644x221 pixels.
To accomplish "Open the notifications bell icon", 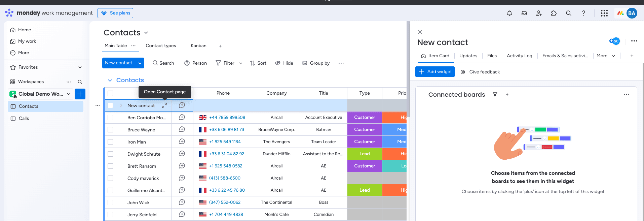I will (x=509, y=13).
